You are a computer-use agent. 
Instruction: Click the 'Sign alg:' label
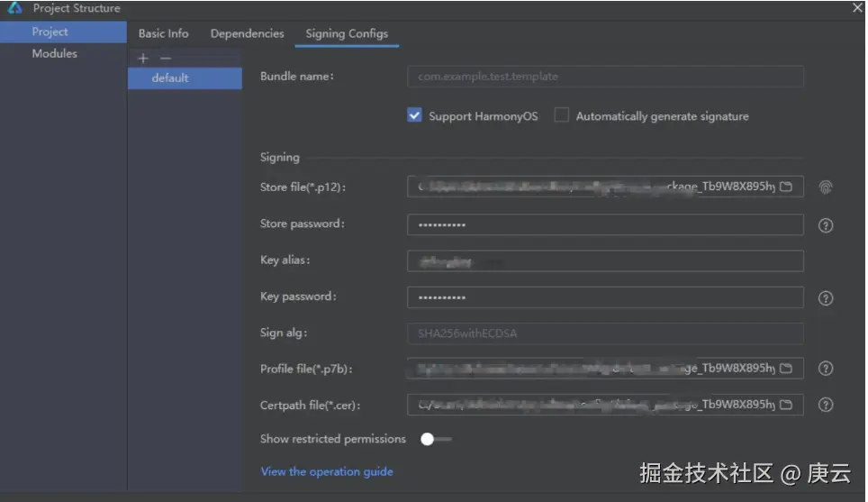[x=284, y=333]
